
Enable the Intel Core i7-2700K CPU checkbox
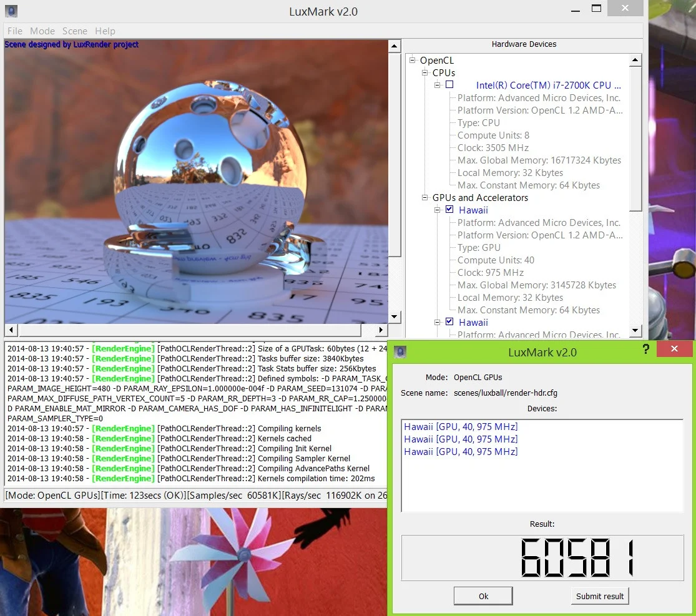pyautogui.click(x=449, y=84)
